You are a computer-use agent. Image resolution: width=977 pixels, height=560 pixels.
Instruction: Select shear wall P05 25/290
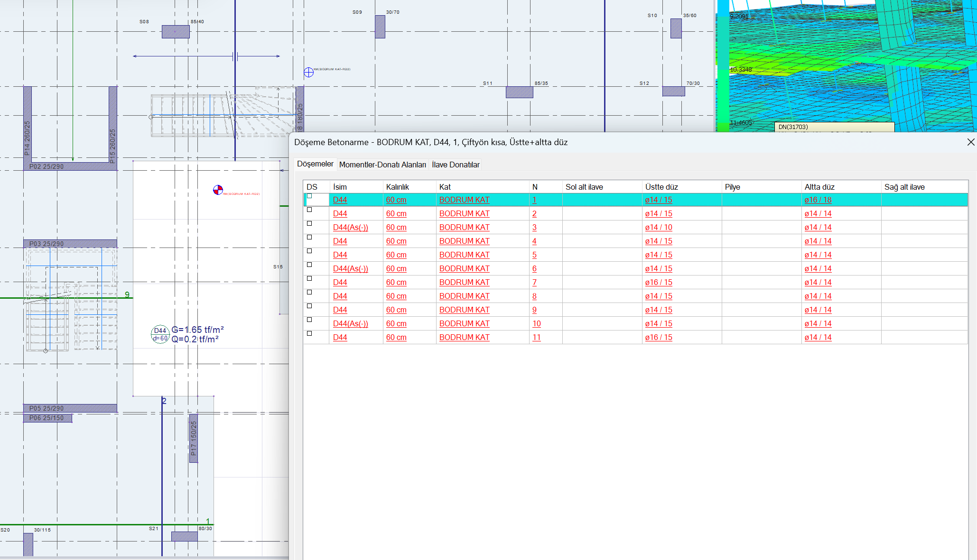click(70, 408)
